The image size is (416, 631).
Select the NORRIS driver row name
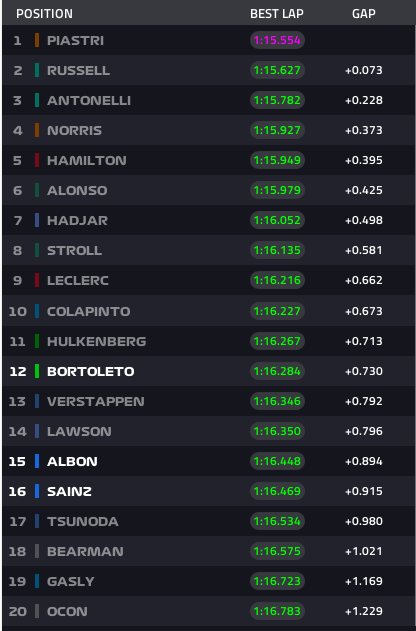click(x=74, y=130)
